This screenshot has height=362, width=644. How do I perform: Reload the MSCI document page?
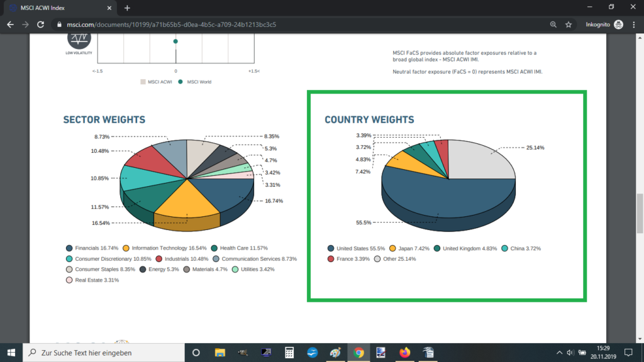tap(40, 25)
